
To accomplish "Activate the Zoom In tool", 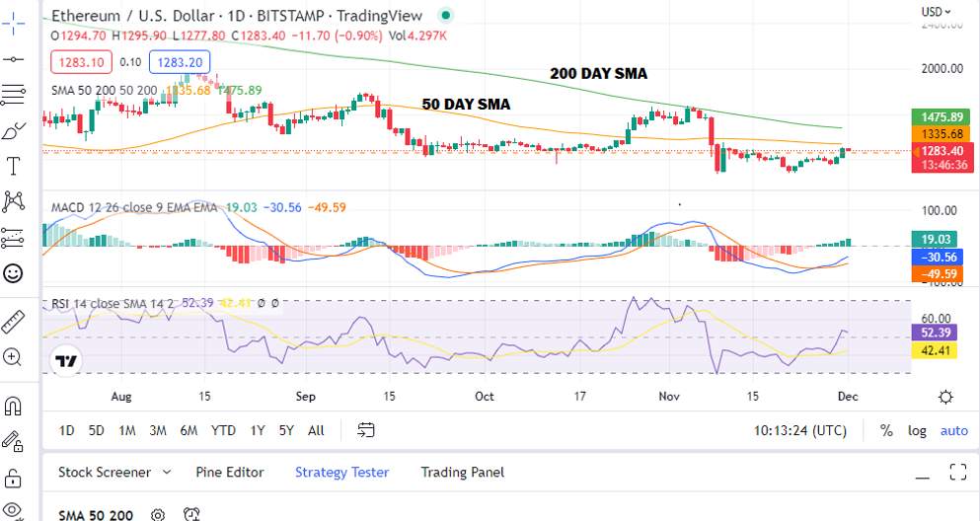I will pyautogui.click(x=13, y=356).
